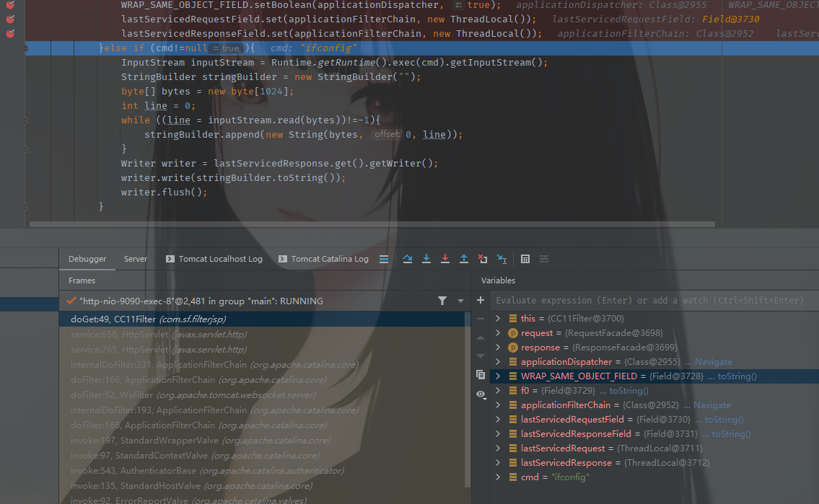This screenshot has width=819, height=504.
Task: Click toString() link for WRAP_SAME_OBJECT_FIELD
Action: pyautogui.click(x=737, y=376)
